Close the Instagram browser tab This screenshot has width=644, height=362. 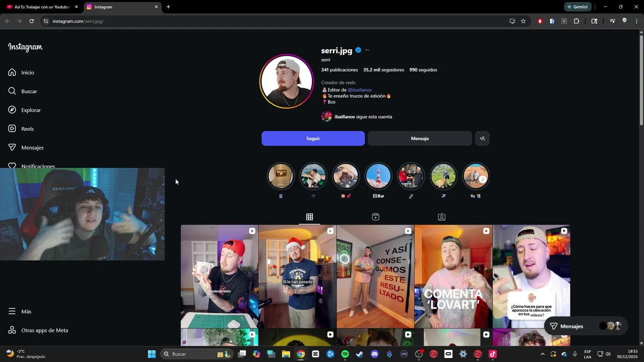pyautogui.click(x=156, y=7)
